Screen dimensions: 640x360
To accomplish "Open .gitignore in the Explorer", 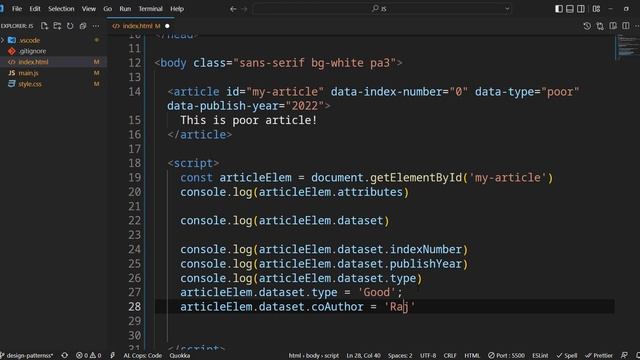I will (53, 51).
